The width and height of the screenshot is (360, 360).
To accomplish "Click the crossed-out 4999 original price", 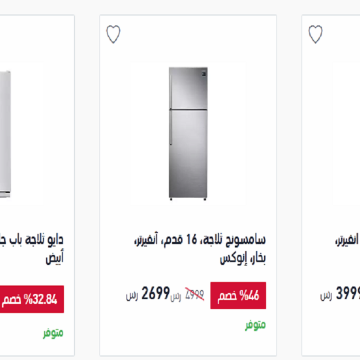I will (193, 295).
